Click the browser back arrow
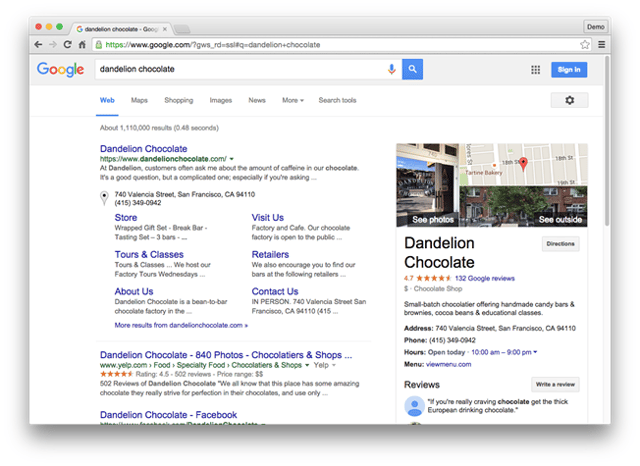640x466 pixels. point(39,45)
